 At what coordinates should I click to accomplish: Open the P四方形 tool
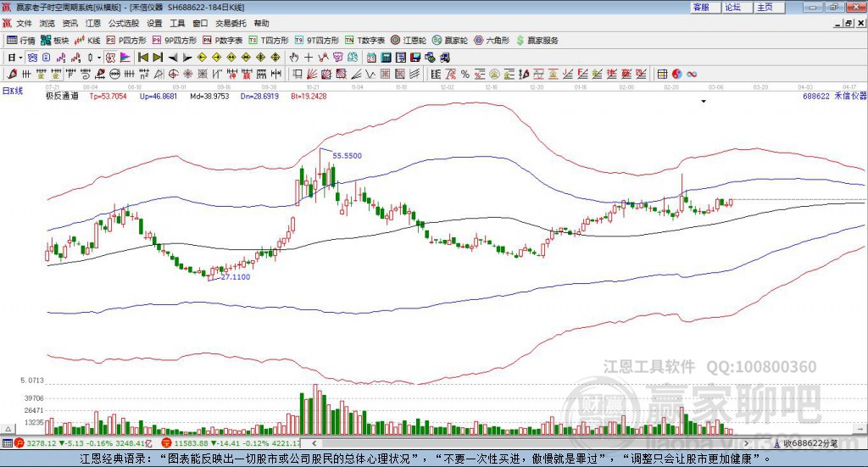[126, 41]
